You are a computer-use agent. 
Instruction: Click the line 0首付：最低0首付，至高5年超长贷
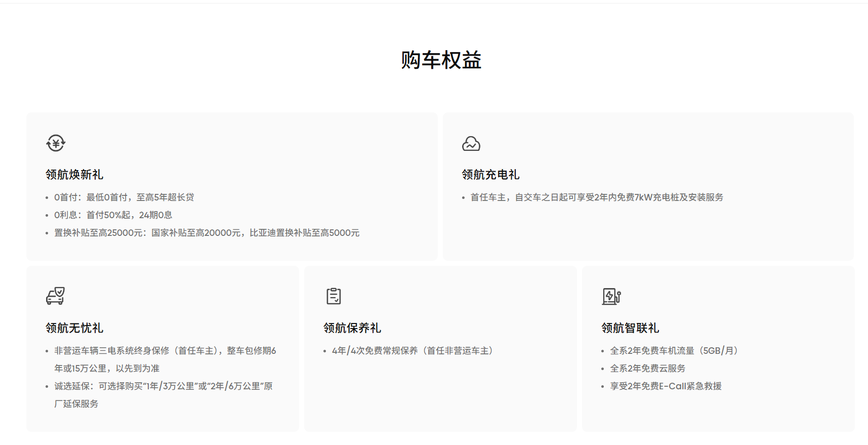point(124,197)
